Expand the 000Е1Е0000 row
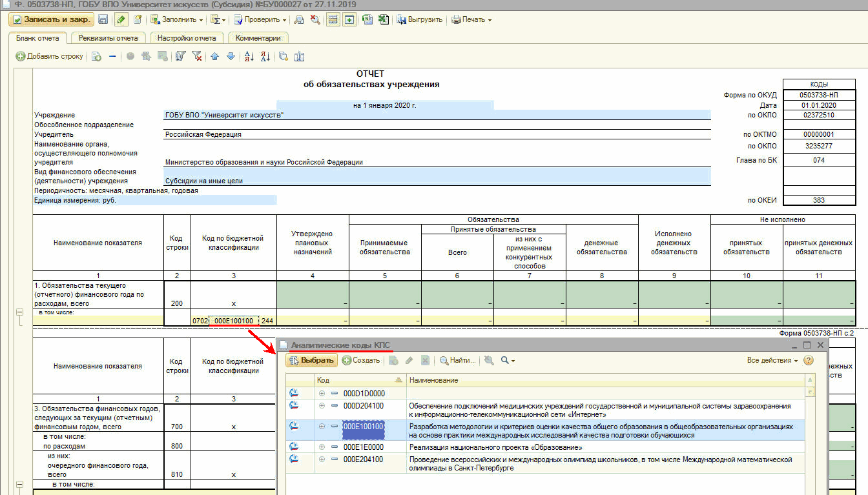This screenshot has height=495, width=868. 322,447
